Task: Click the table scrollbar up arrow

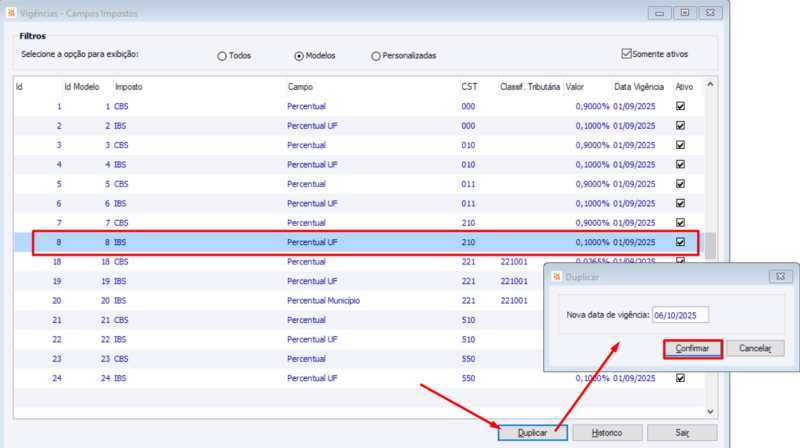Action: (x=710, y=84)
